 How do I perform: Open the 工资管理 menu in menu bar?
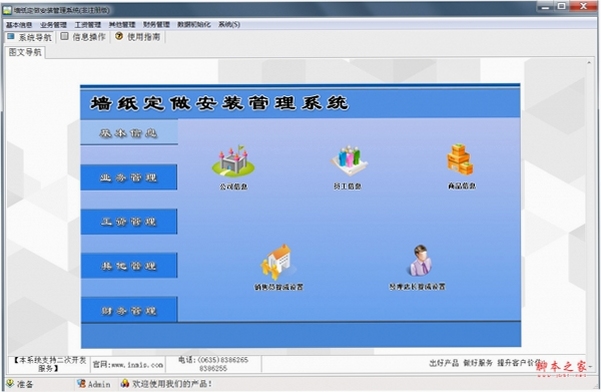tap(88, 25)
